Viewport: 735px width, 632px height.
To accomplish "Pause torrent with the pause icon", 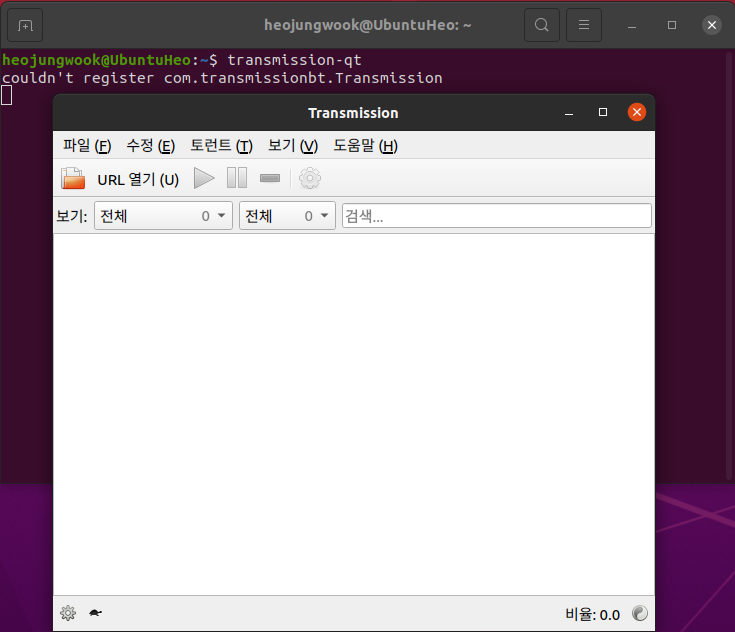I will (x=237, y=178).
